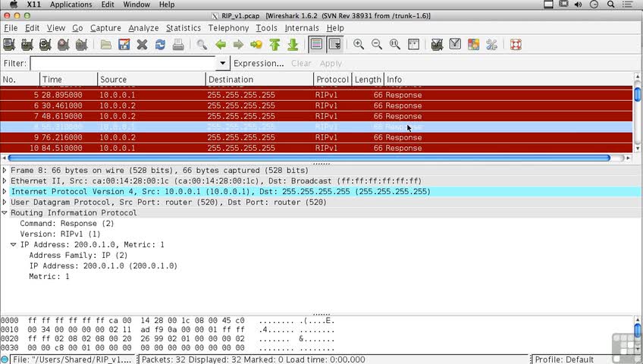Image resolution: width=643 pixels, height=364 pixels.
Task: Click the display filter text field
Action: [x=123, y=63]
